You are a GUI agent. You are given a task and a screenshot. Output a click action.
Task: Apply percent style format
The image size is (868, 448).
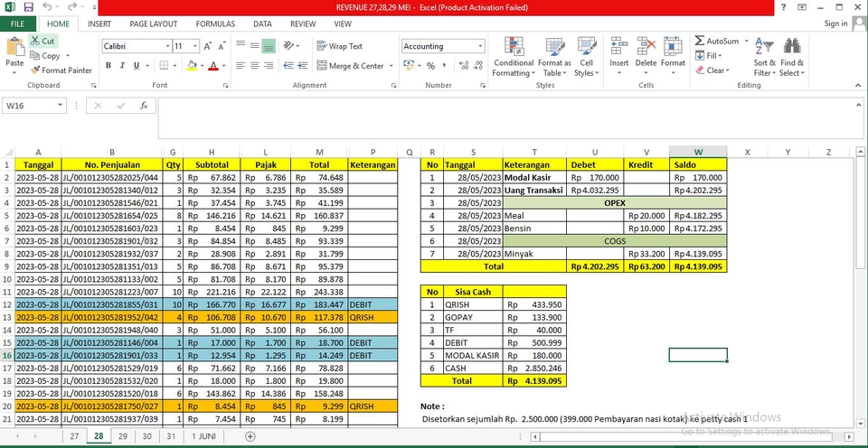coord(430,65)
